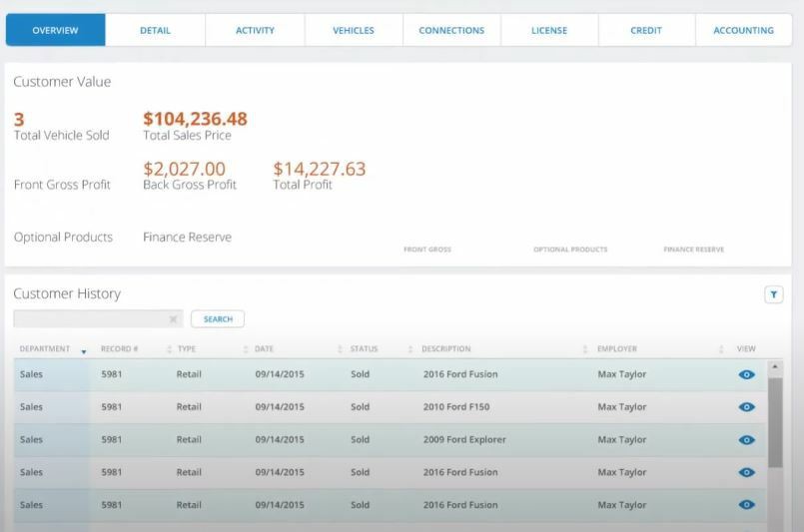Click Max Taylor in the 2009 Ford Explorer row
The width and height of the screenshot is (804, 532).
pos(622,440)
